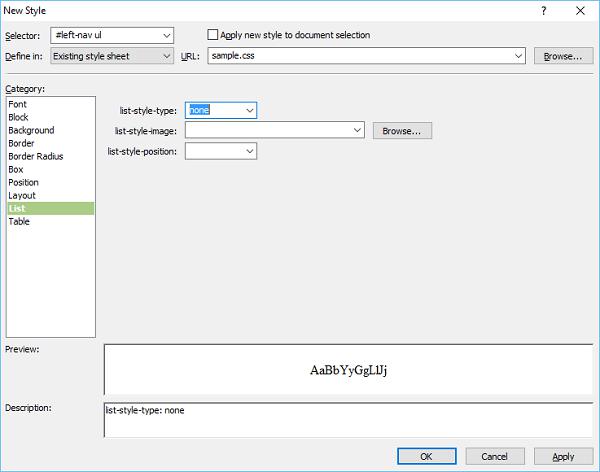Choose the Background category
This screenshot has width=600, height=472.
tap(31, 130)
